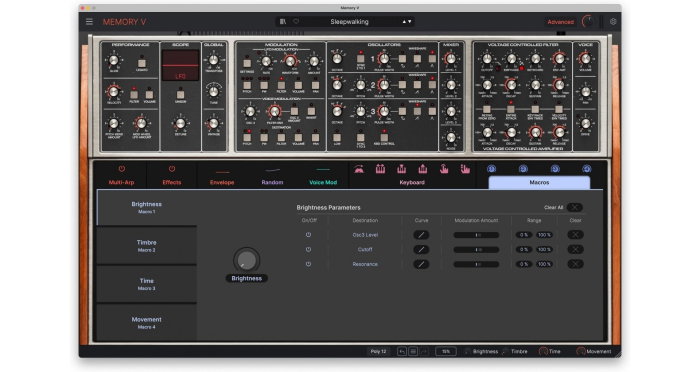700x372 pixels.
Task: Open the Keyboard tab
Action: (x=412, y=183)
